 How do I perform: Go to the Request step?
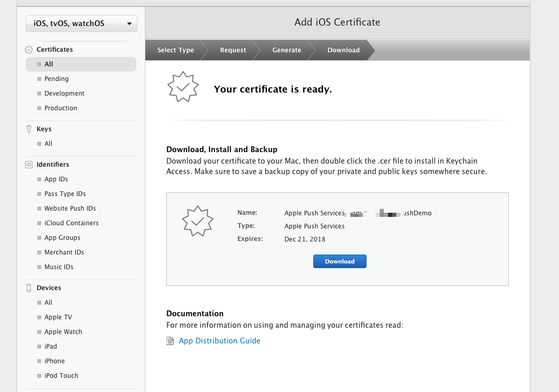tap(233, 50)
